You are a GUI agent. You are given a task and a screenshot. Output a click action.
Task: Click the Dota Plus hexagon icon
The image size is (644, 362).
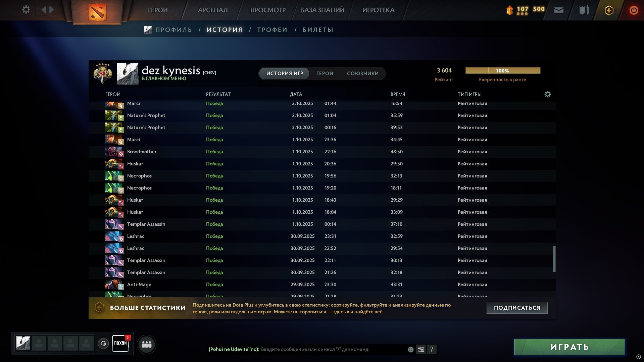click(x=609, y=10)
